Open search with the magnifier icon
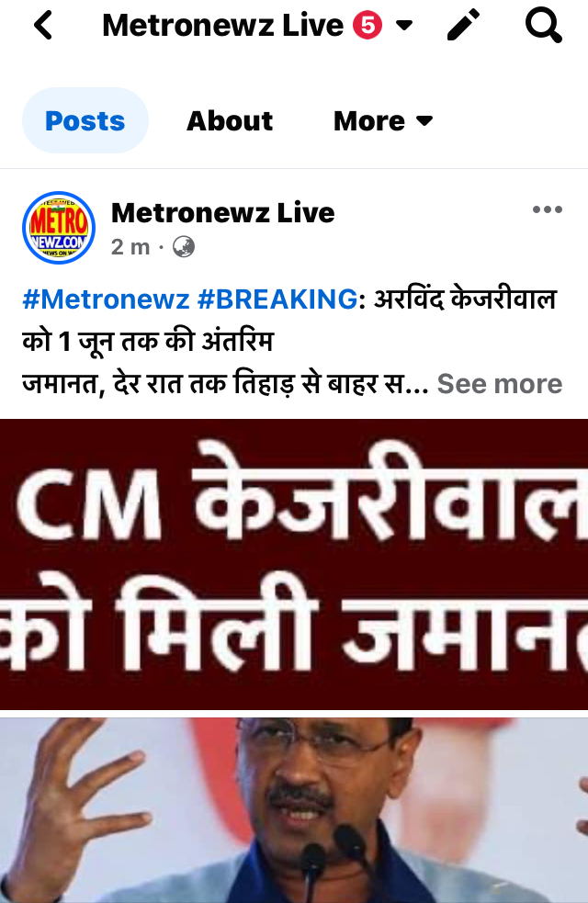The width and height of the screenshot is (588, 903). coord(543,26)
